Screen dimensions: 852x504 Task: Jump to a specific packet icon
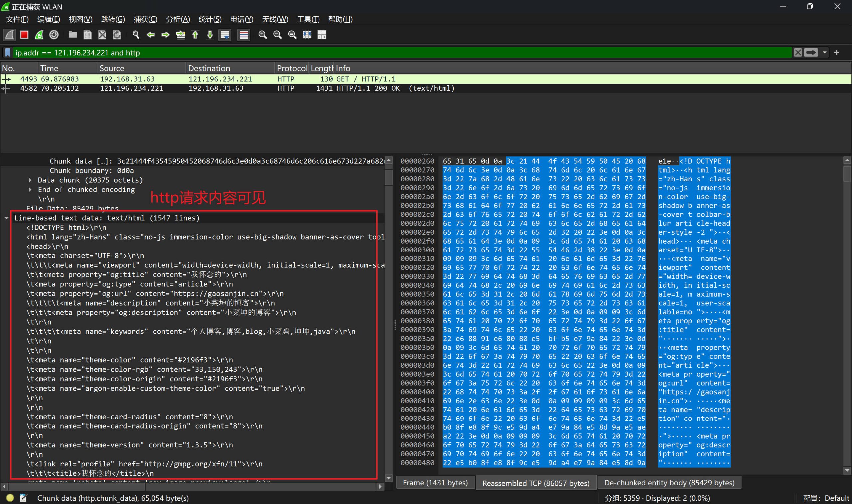[x=180, y=35]
